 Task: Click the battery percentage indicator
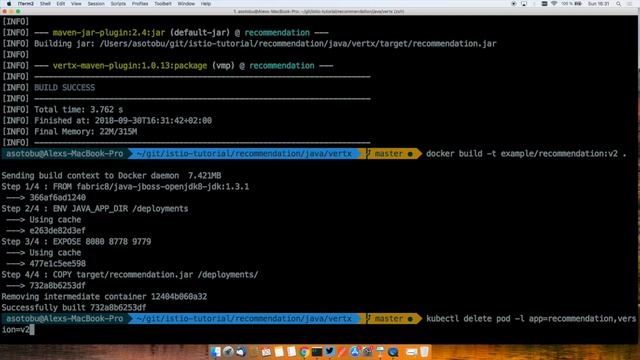(571, 4)
